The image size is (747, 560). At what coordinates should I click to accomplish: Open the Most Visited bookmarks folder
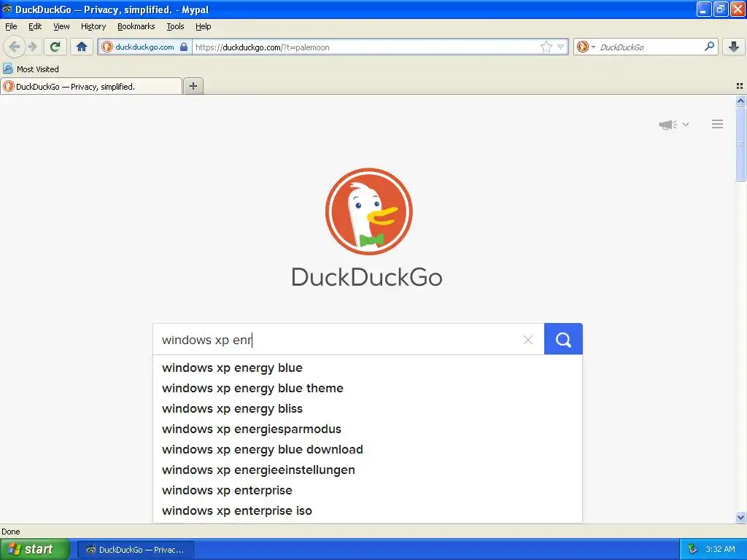(31, 69)
